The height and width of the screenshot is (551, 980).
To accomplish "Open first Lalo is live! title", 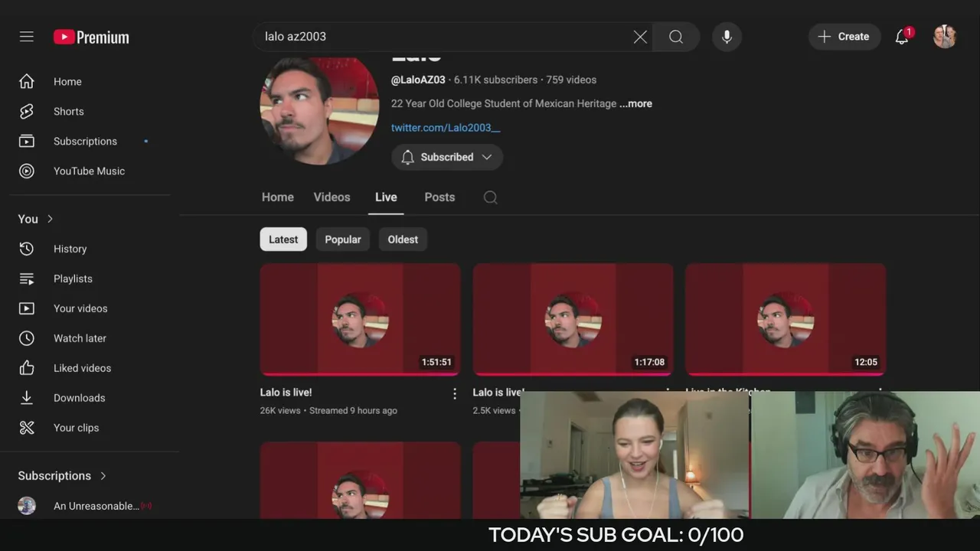I will pos(286,393).
